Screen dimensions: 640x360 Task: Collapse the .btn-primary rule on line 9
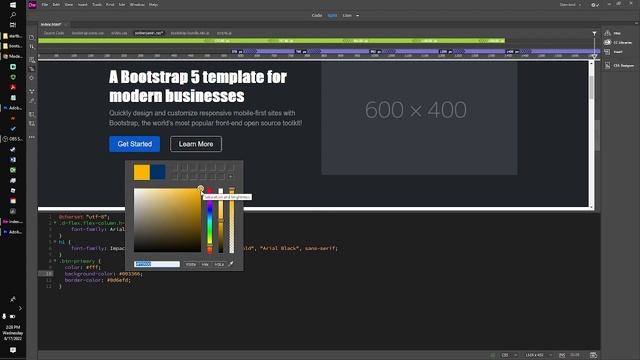pos(55,261)
